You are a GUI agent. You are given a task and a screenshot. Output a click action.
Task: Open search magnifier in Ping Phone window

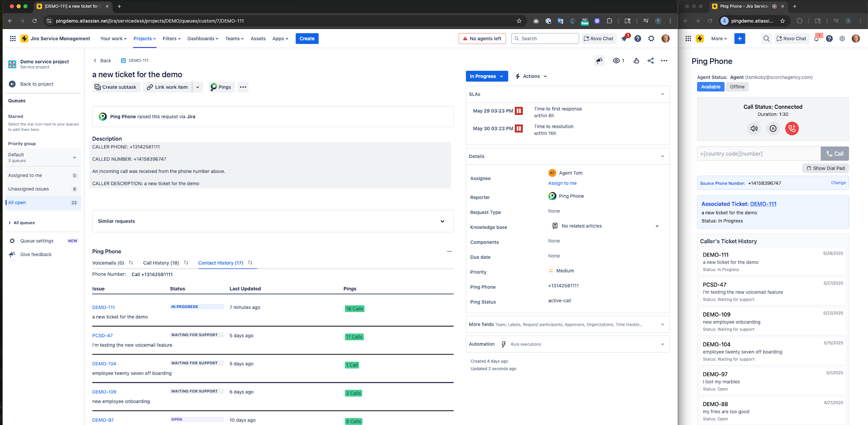click(767, 39)
